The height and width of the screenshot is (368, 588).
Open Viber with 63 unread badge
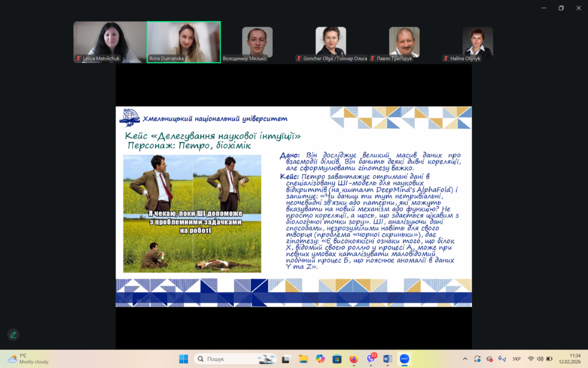click(x=370, y=359)
